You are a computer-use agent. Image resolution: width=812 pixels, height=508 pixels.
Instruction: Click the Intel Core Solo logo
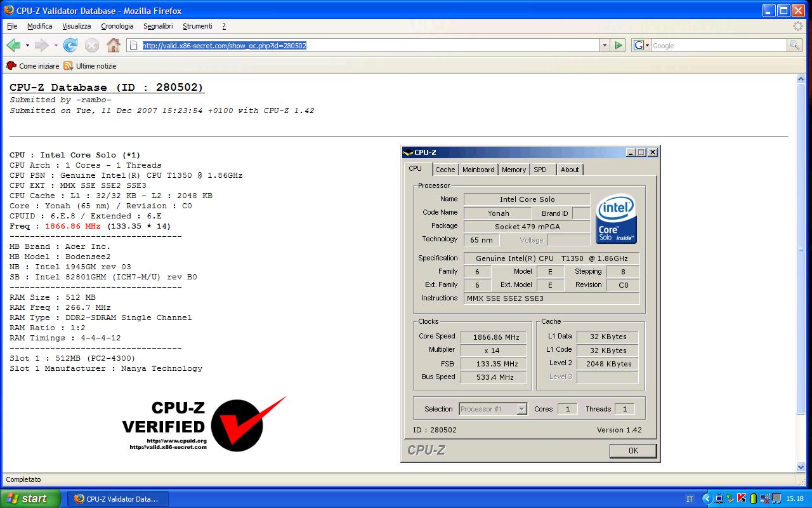point(616,218)
